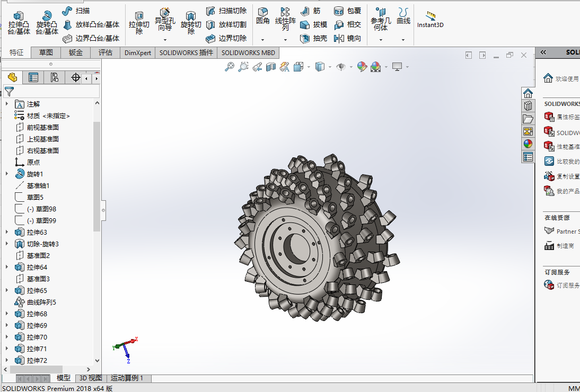
Task: Select the 线性阵列 linear pattern tool
Action: tap(285, 19)
